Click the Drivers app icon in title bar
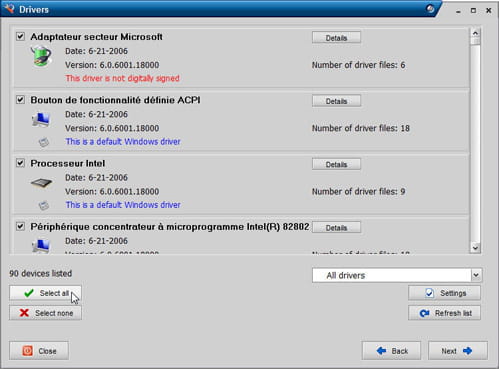Screen dimensions: 499x369 coord(9,8)
